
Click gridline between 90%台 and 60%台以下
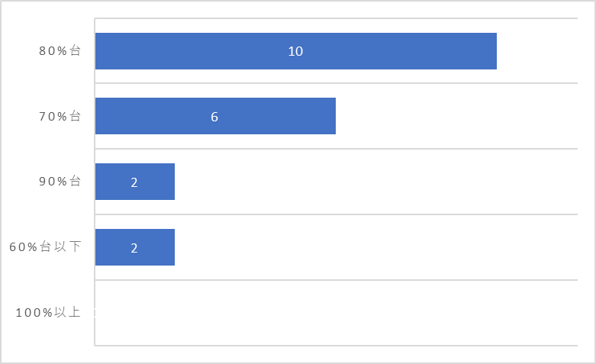(x=336, y=214)
